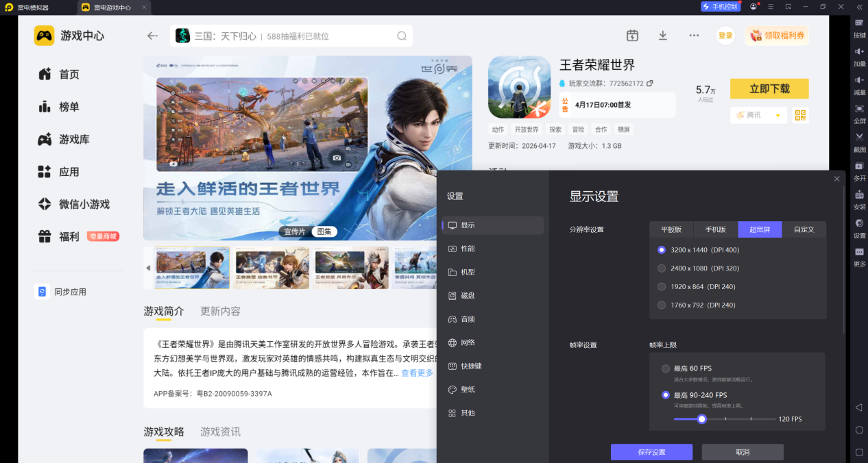Show QR code icon next to 腾讯
868x463 pixels.
point(800,115)
